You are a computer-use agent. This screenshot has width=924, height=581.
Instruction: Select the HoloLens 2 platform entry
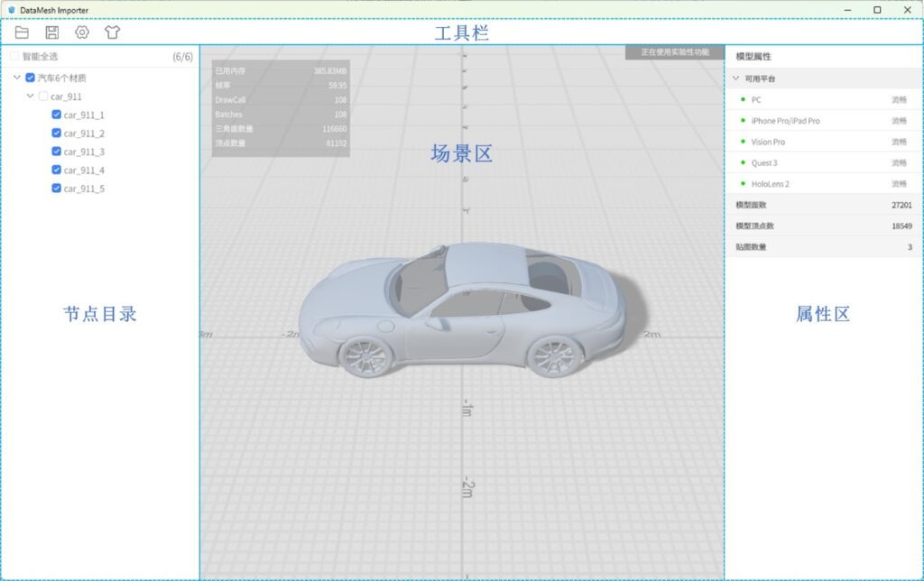tap(770, 184)
